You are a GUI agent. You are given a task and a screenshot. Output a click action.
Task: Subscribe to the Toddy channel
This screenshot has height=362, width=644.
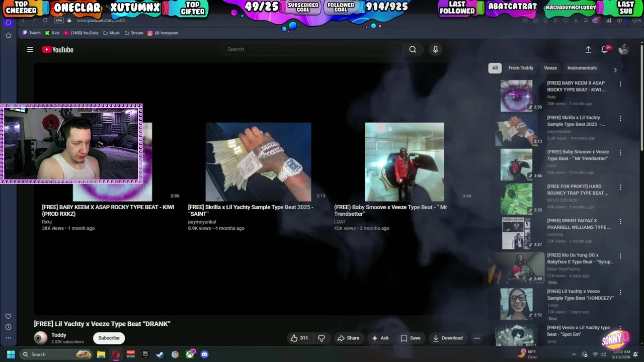tap(109, 338)
